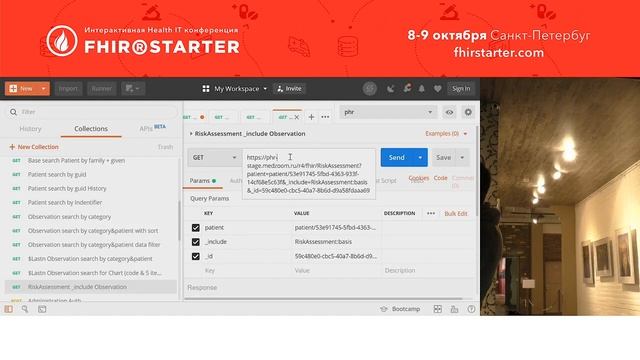
Task: Click the Invite button
Action: 289,89
